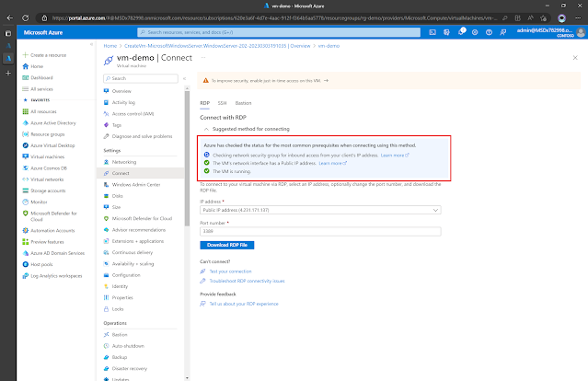Open Azure Cosmos DB in favorites

click(x=44, y=168)
